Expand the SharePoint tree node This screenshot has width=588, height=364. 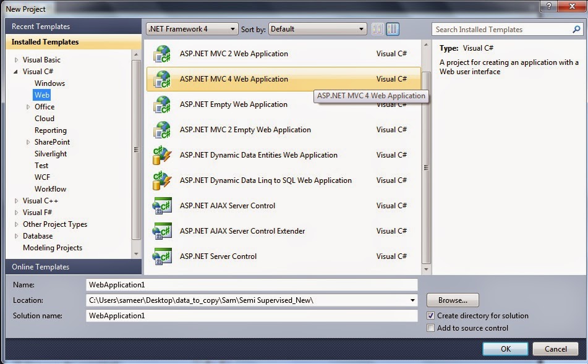[28, 142]
